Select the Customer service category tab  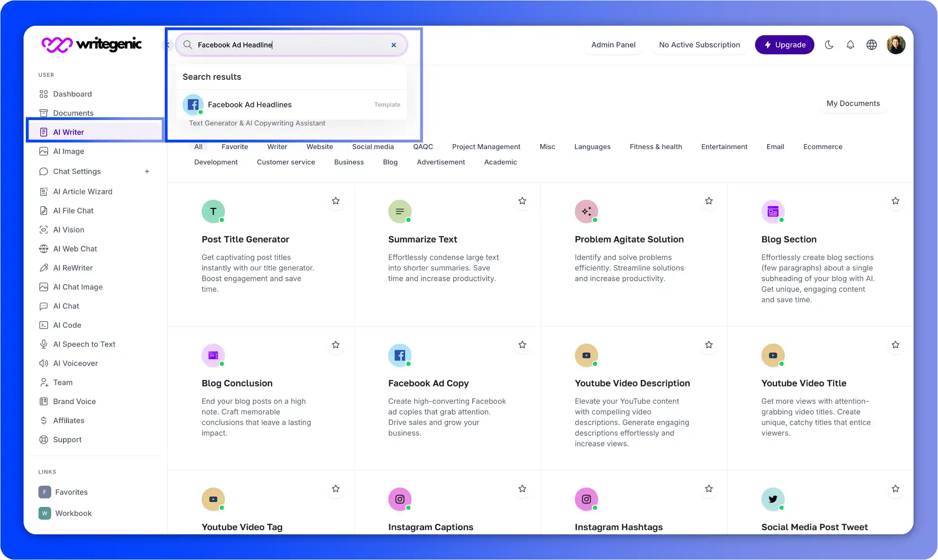coord(286,162)
